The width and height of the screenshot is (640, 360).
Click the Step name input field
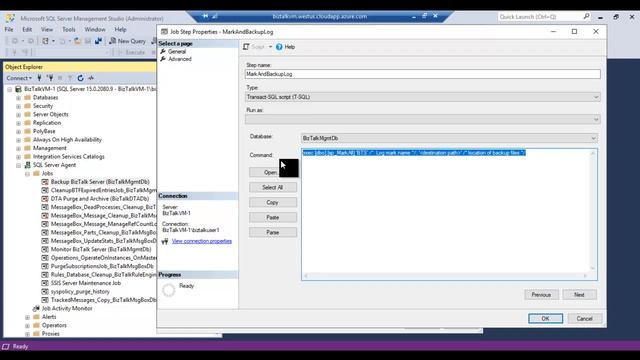click(x=422, y=74)
